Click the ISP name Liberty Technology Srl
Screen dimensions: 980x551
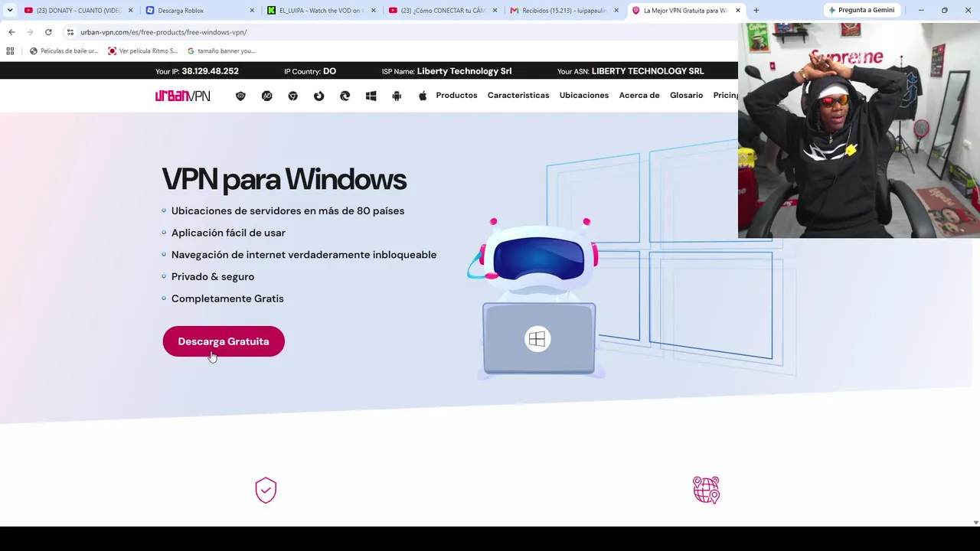click(464, 71)
